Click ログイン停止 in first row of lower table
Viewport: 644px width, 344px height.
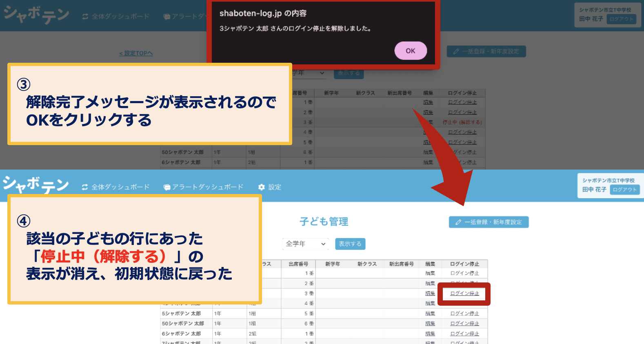pyautogui.click(x=464, y=273)
